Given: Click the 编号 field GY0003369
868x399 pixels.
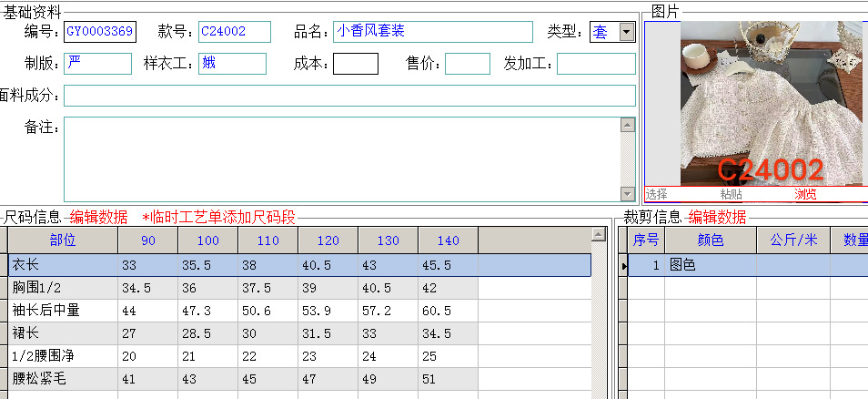Looking at the screenshot, I should point(100,32).
